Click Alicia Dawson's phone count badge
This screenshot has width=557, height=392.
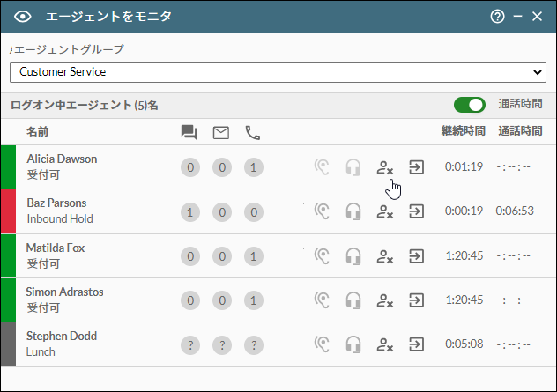coord(254,167)
